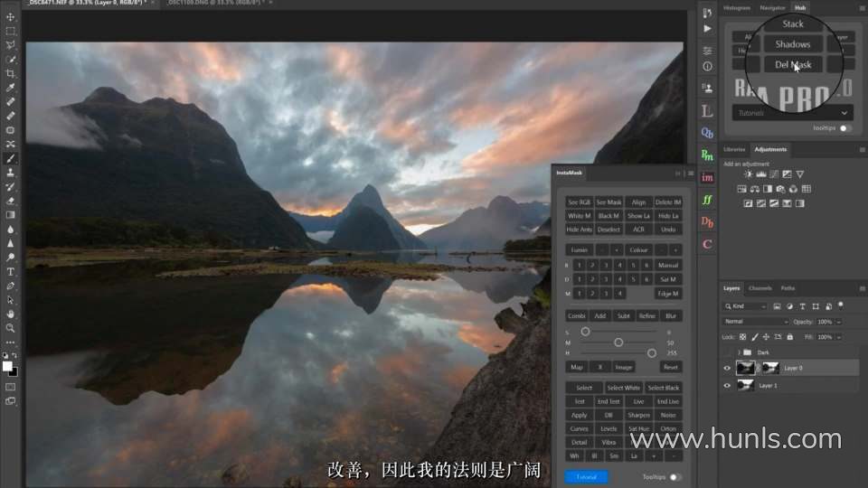Select the Gradient tool

click(x=11, y=215)
